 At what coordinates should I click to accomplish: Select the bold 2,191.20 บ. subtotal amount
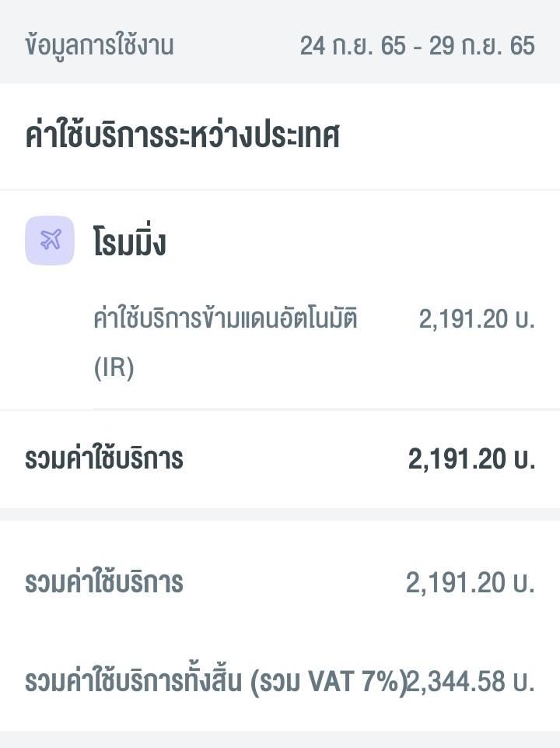(472, 459)
